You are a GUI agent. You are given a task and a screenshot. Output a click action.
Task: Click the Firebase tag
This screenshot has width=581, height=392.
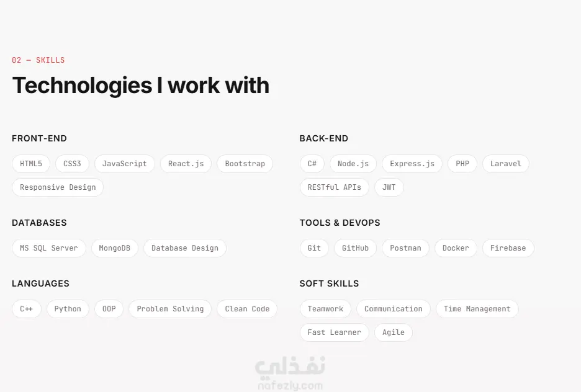(508, 248)
